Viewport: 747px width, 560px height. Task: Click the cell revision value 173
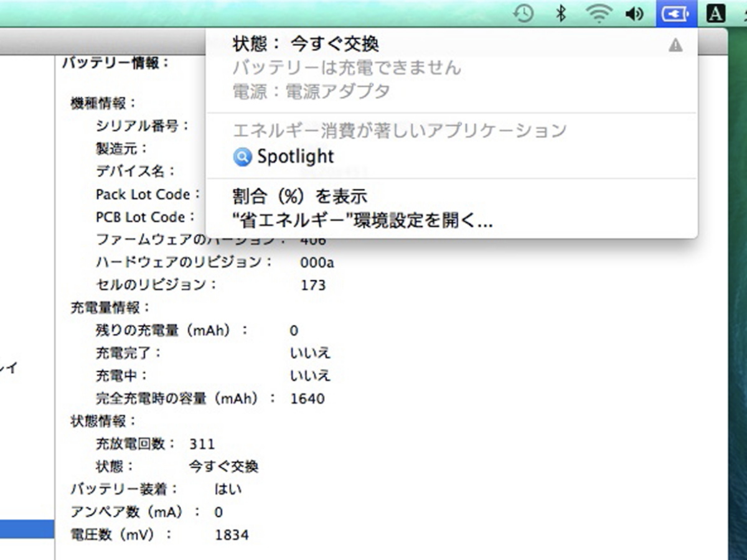[x=312, y=285]
